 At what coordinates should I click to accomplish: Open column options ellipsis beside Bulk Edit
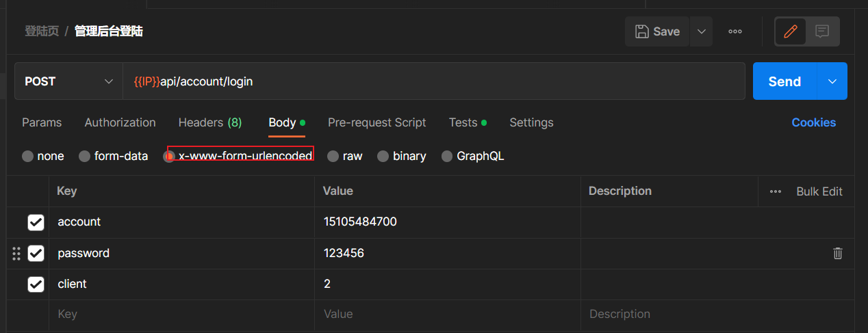pyautogui.click(x=776, y=191)
